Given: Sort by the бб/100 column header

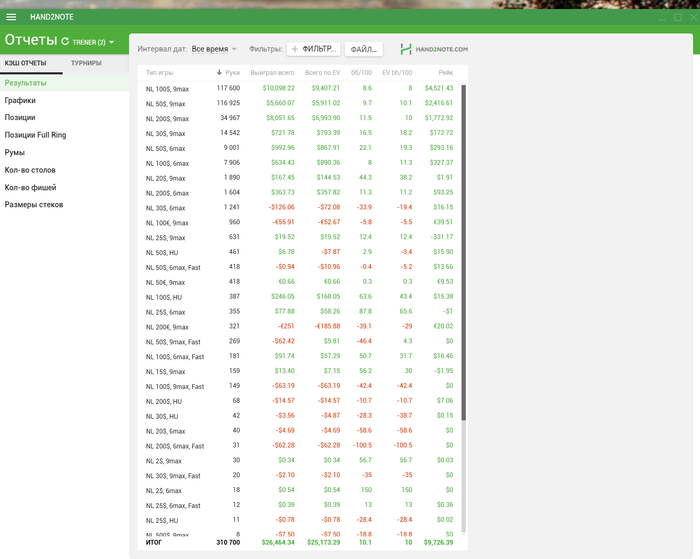Looking at the screenshot, I should pos(361,72).
